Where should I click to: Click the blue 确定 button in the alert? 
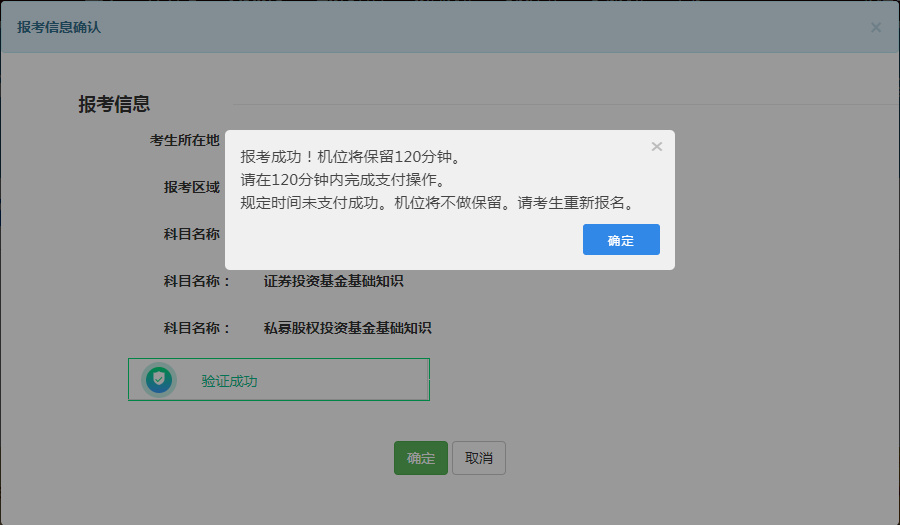[x=621, y=240]
